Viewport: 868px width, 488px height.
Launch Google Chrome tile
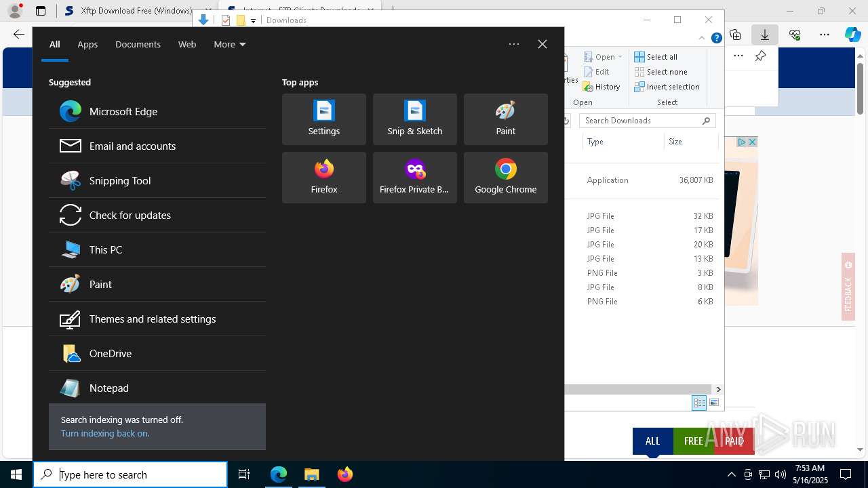[x=506, y=178]
